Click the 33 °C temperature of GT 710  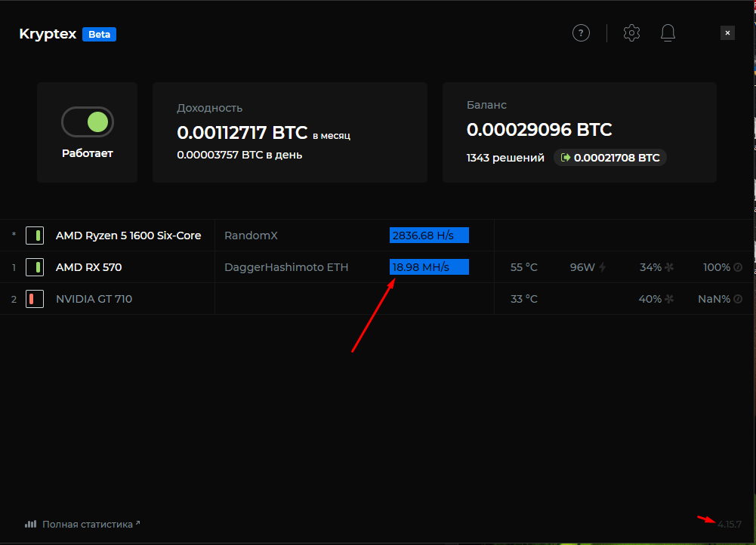pos(524,299)
